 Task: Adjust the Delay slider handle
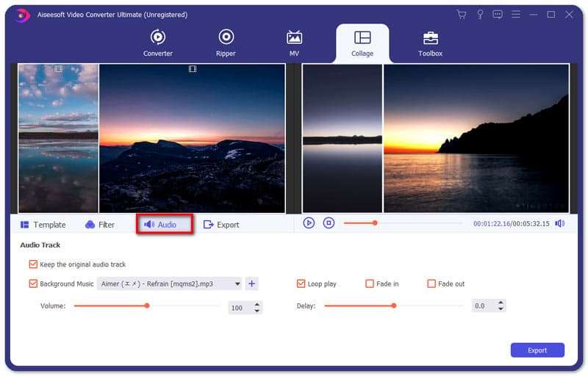394,305
